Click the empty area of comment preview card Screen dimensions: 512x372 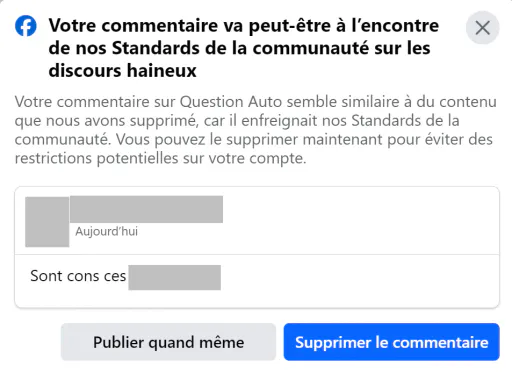(360, 222)
